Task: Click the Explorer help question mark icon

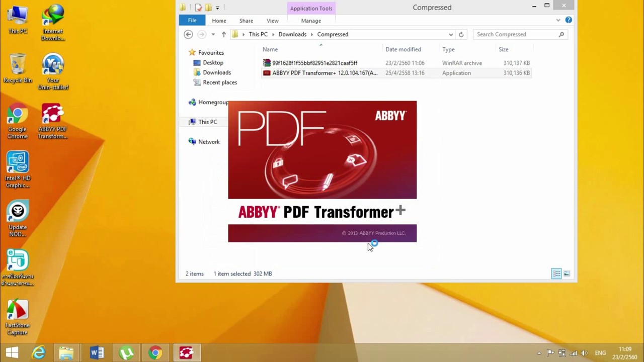Action: tap(569, 20)
